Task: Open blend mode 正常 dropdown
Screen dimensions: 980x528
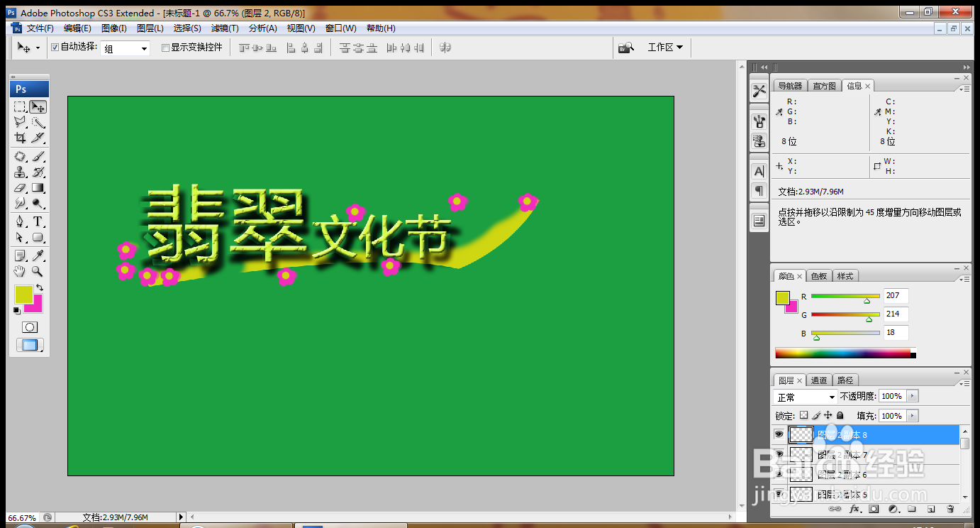Action: (806, 397)
